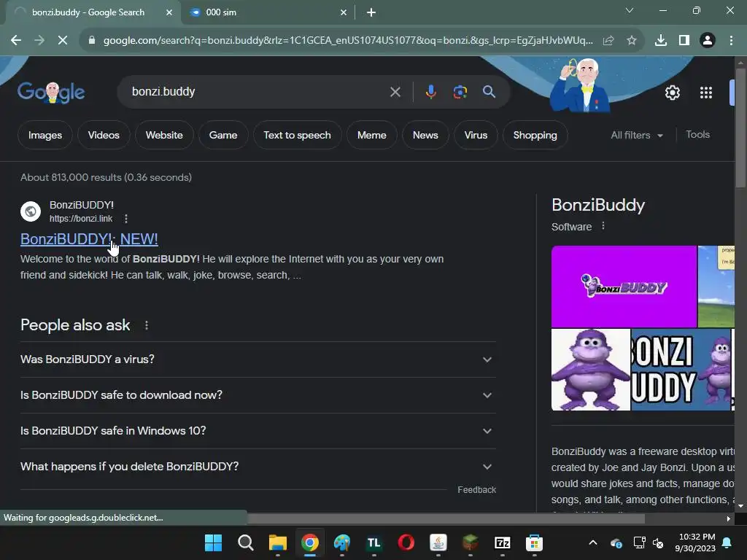Open the notifications bell in taskbar
This screenshot has width=747, height=560.
[727, 542]
